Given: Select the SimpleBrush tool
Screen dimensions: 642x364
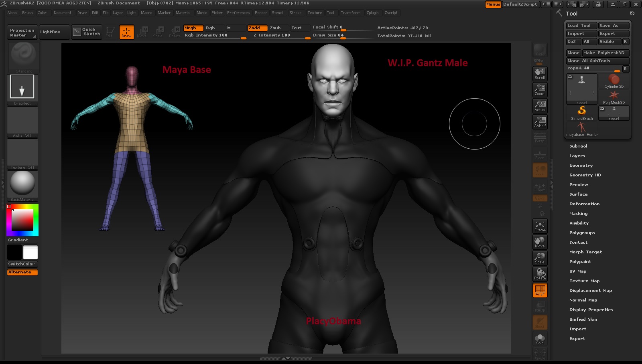Looking at the screenshot, I should tap(582, 113).
